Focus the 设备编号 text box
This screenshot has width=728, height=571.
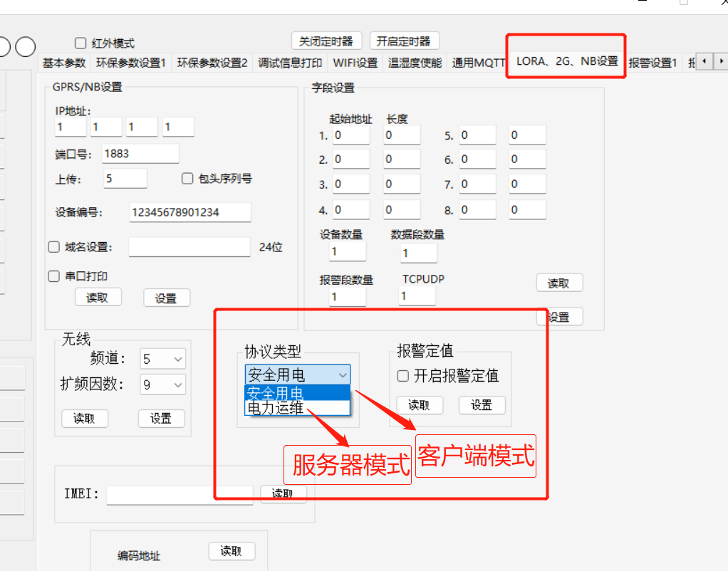pos(190,212)
